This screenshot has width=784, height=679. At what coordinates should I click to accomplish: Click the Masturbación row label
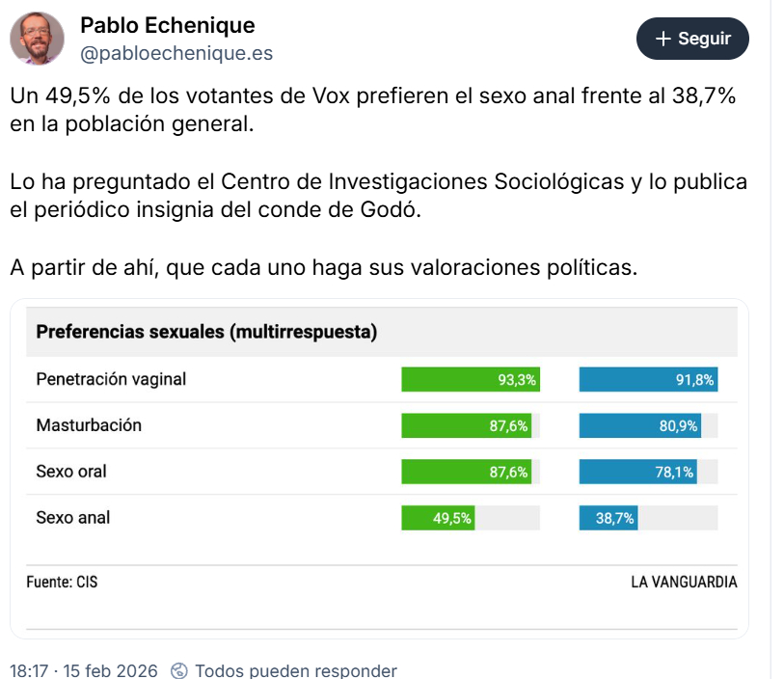pyautogui.click(x=89, y=425)
